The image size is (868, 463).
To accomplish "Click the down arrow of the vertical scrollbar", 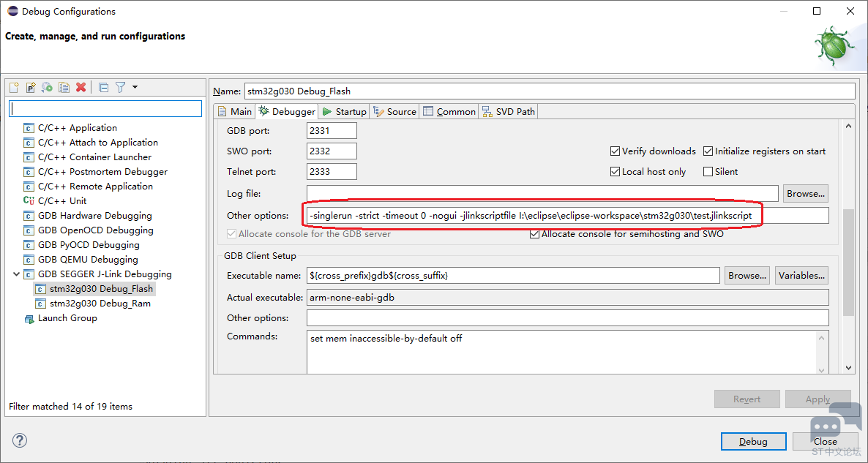I will point(849,368).
